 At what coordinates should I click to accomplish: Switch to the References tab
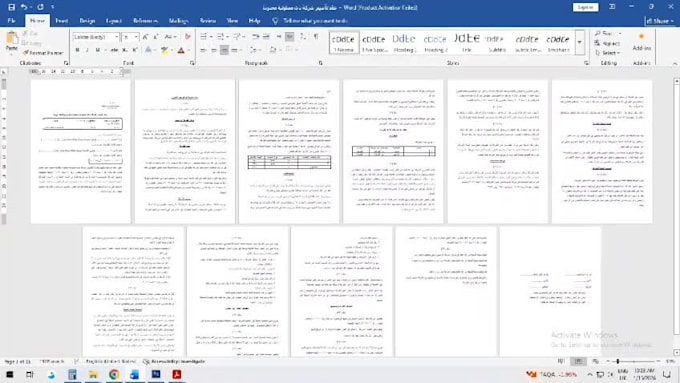[145, 20]
